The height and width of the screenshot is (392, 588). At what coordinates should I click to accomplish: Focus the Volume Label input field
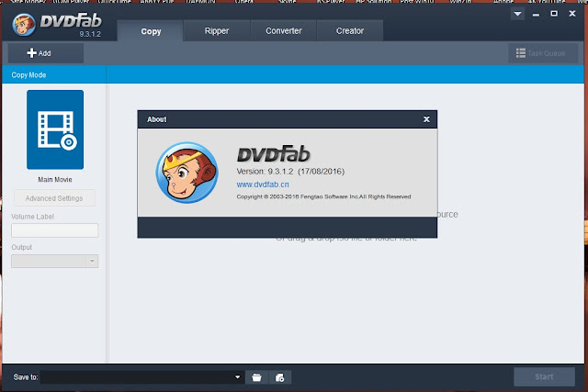pos(55,230)
